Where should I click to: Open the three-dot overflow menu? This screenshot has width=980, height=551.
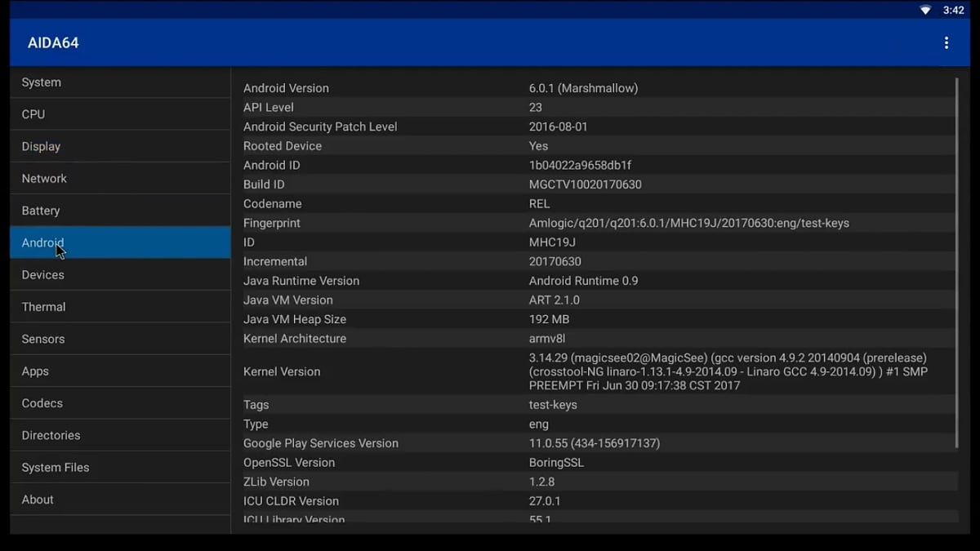(x=947, y=43)
